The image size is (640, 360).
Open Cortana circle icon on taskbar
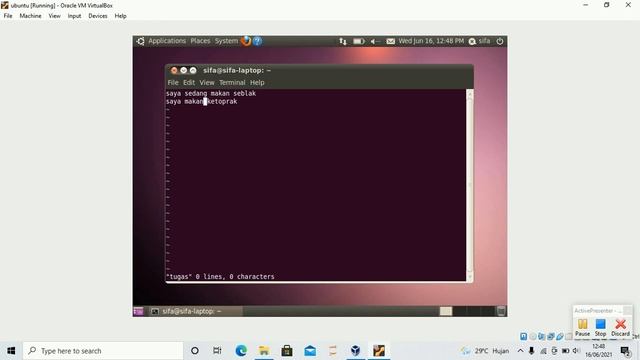(195, 351)
